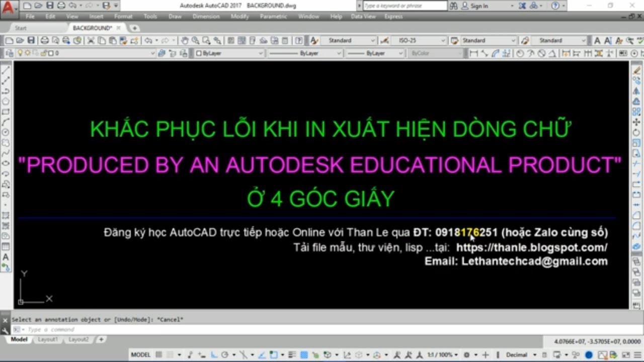Toggle hardware acceleration blue circle icon
The height and width of the screenshot is (362, 644).
click(x=589, y=354)
